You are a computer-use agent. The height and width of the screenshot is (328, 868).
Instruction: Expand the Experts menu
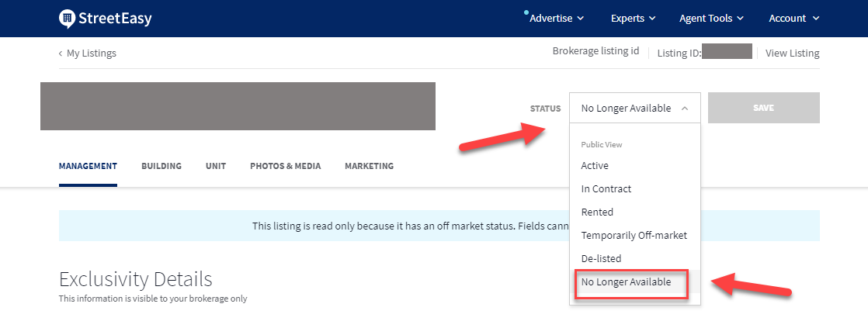coord(633,19)
